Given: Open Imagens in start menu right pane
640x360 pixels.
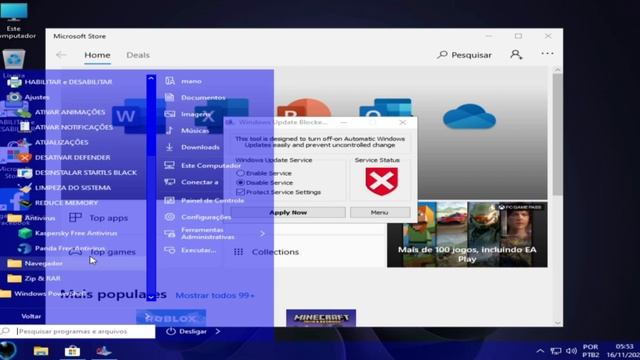Looking at the screenshot, I should pyautogui.click(x=188, y=114).
